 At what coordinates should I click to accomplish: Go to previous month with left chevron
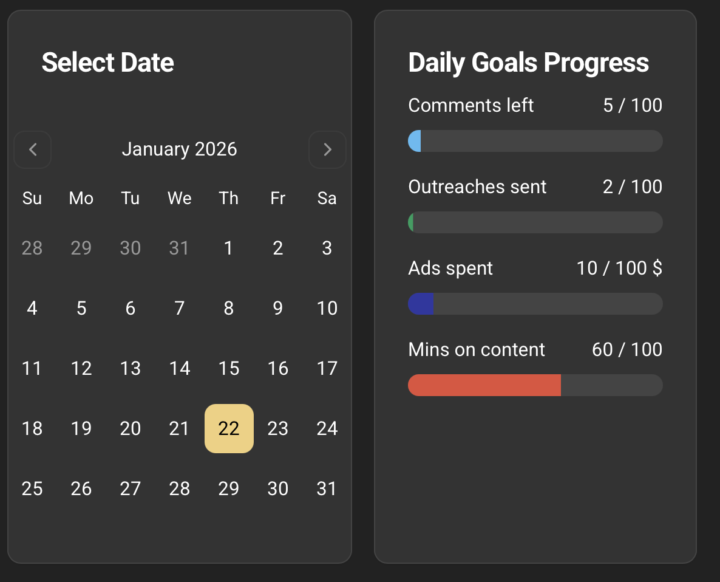coord(33,150)
